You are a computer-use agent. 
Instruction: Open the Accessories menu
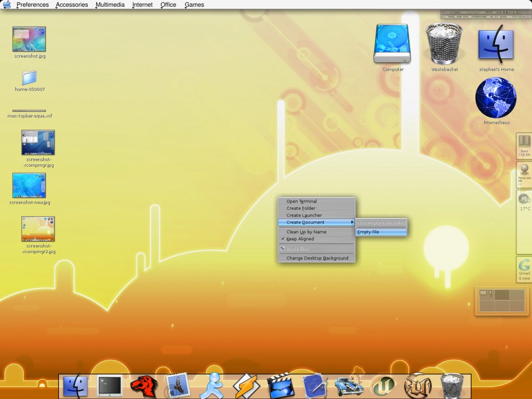[72, 5]
